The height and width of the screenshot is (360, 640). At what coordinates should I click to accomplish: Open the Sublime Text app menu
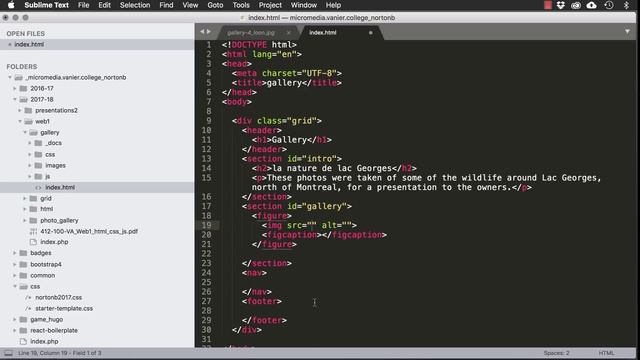(47, 5)
